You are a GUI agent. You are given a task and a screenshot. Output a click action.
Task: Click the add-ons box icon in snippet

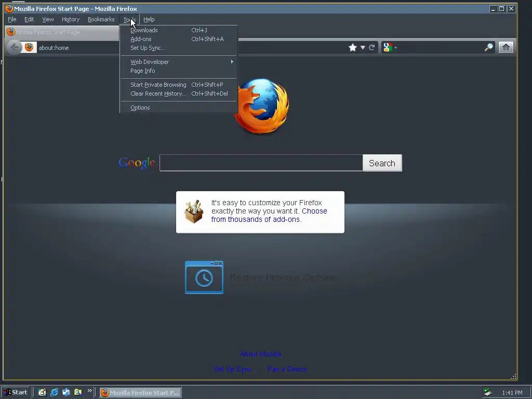(194, 211)
